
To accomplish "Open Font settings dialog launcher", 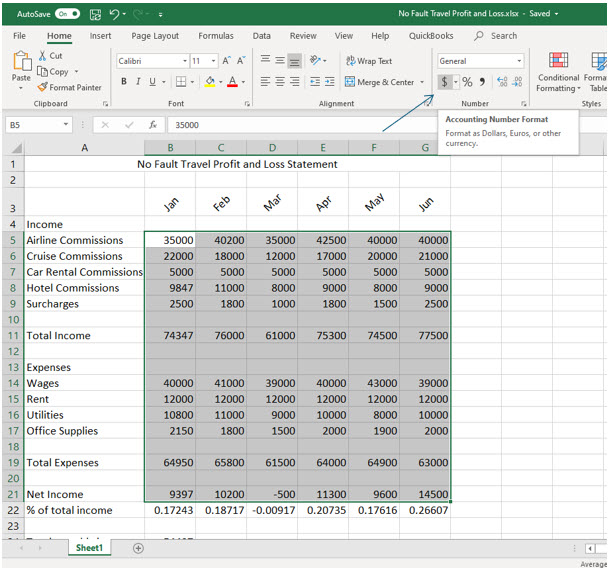I will 247,104.
